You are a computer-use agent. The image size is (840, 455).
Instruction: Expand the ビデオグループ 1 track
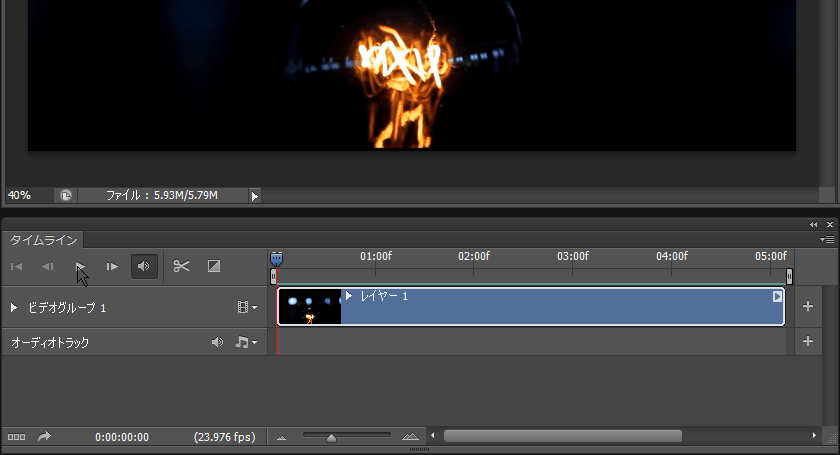pyautogui.click(x=14, y=308)
